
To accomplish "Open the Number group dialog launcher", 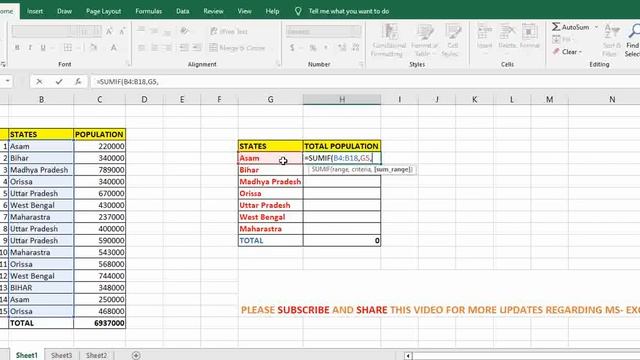I will click(361, 64).
